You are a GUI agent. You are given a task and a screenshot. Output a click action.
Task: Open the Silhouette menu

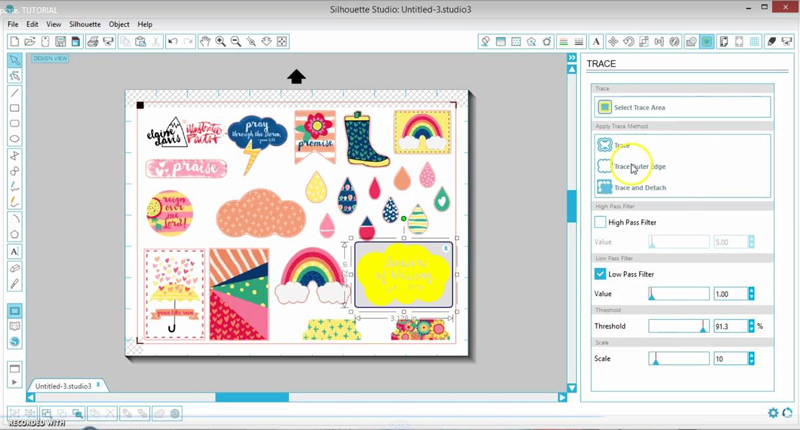click(x=85, y=24)
